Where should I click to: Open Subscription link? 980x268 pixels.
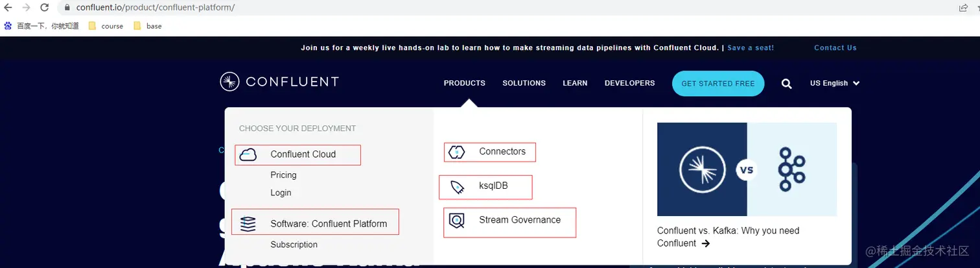(294, 245)
